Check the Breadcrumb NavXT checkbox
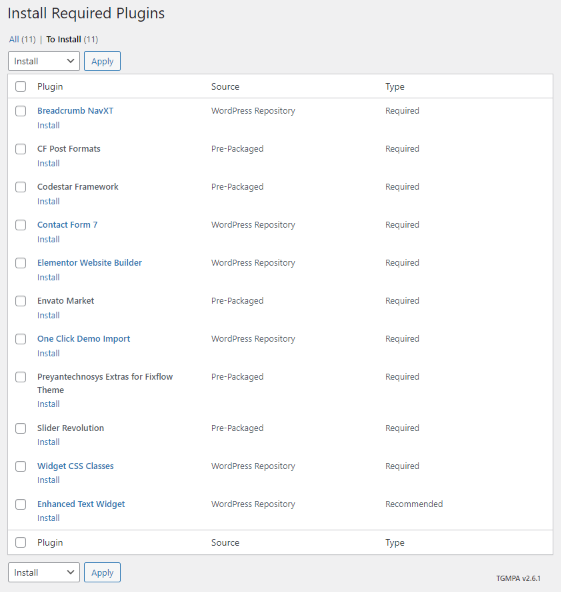561x592 pixels. pos(20,111)
